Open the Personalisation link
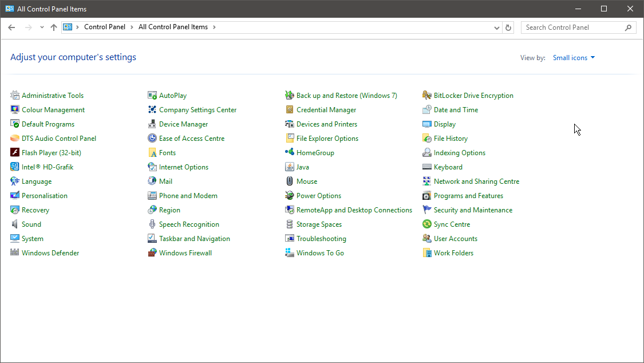Image resolution: width=644 pixels, height=363 pixels. point(44,196)
